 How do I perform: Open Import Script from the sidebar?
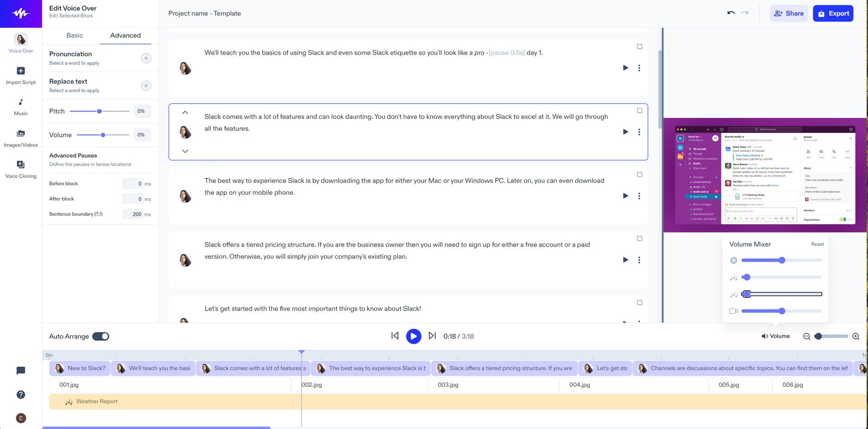pos(21,75)
